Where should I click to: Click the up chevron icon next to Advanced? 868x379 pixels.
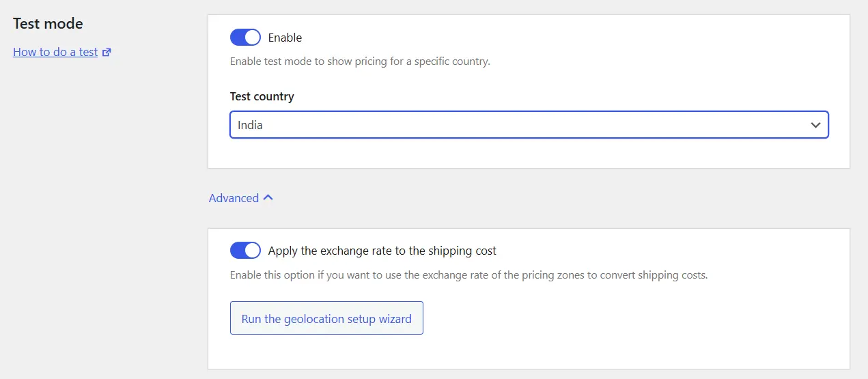click(x=268, y=197)
